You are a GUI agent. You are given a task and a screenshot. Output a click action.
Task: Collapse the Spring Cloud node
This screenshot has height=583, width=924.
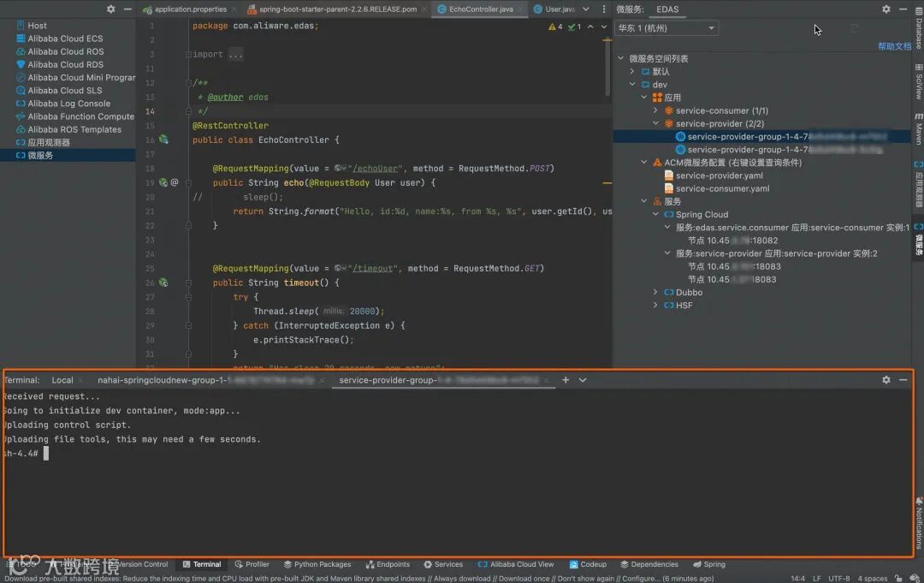coord(656,214)
